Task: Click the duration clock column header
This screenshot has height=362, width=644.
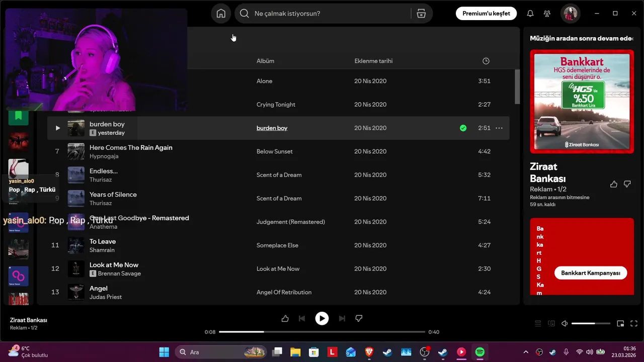Action: click(x=486, y=61)
